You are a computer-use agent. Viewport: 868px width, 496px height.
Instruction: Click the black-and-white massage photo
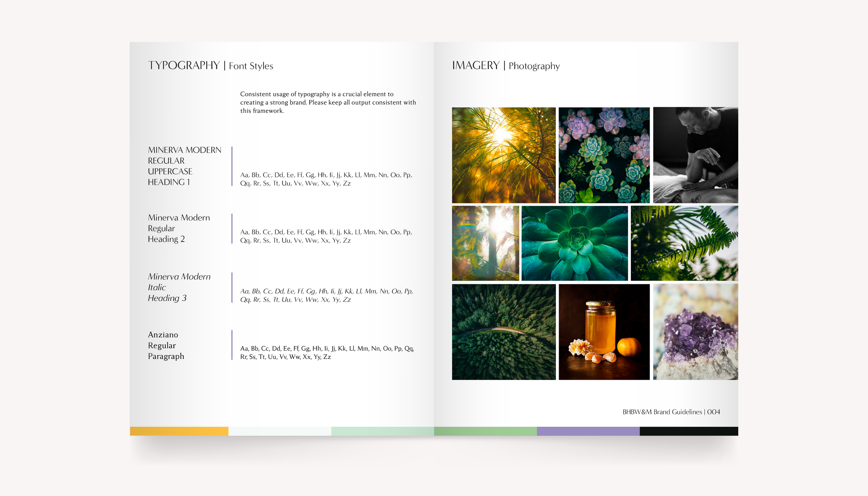coord(695,155)
